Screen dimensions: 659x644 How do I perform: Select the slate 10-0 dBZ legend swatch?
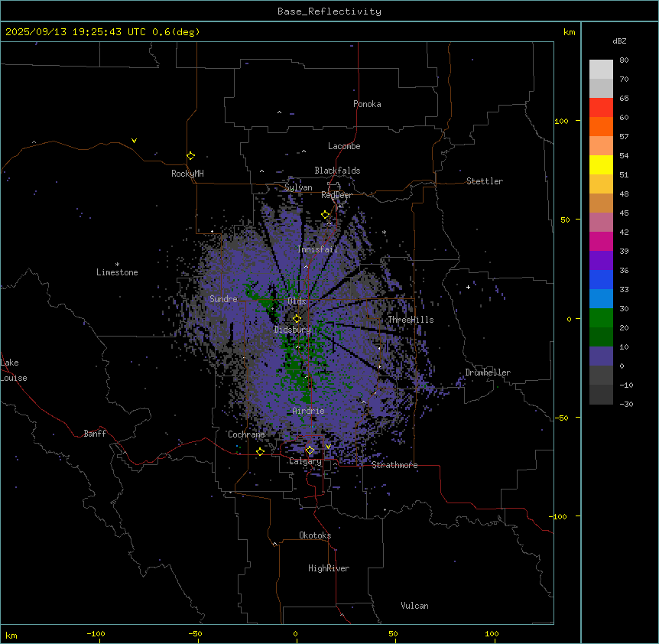point(601,356)
